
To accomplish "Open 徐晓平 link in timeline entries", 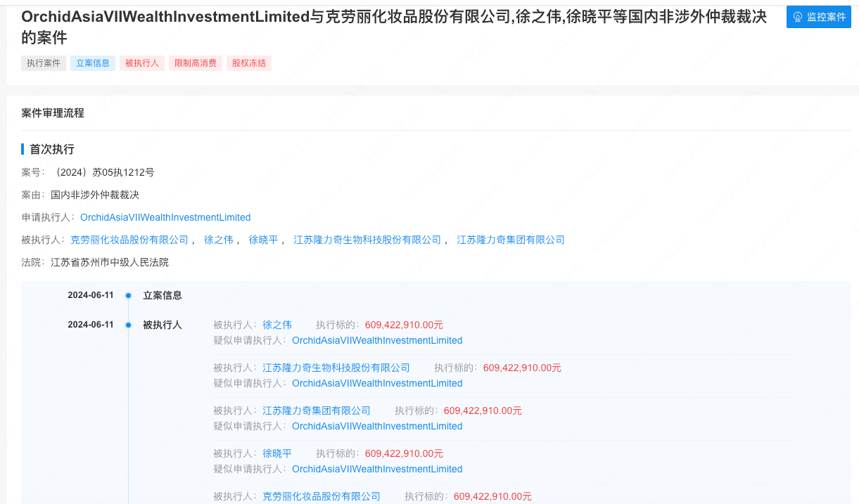I will pyautogui.click(x=277, y=453).
